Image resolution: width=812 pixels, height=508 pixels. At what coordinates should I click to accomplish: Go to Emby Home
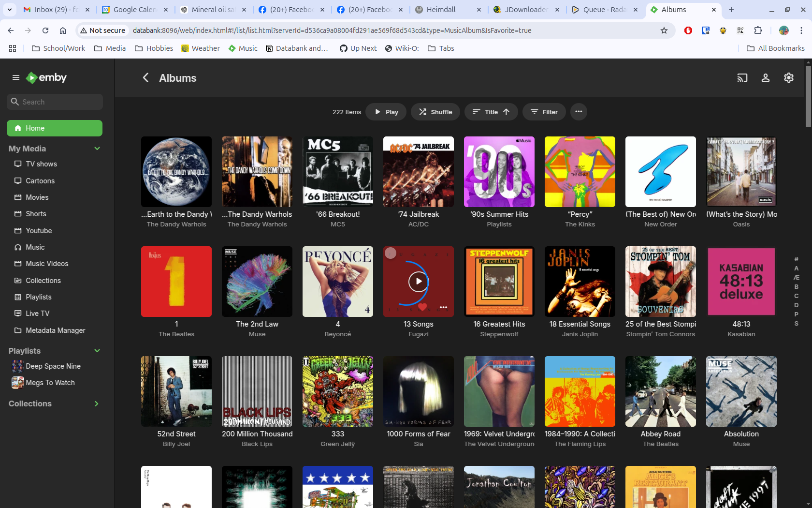tap(55, 128)
